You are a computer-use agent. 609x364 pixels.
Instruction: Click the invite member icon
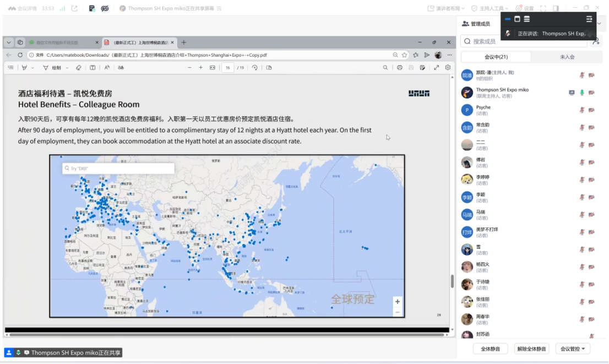coord(596,41)
